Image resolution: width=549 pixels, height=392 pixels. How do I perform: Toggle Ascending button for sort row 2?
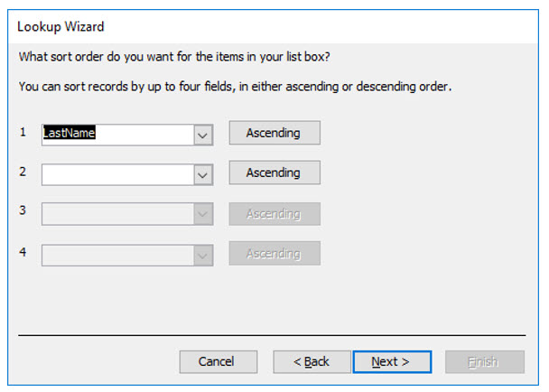(274, 173)
